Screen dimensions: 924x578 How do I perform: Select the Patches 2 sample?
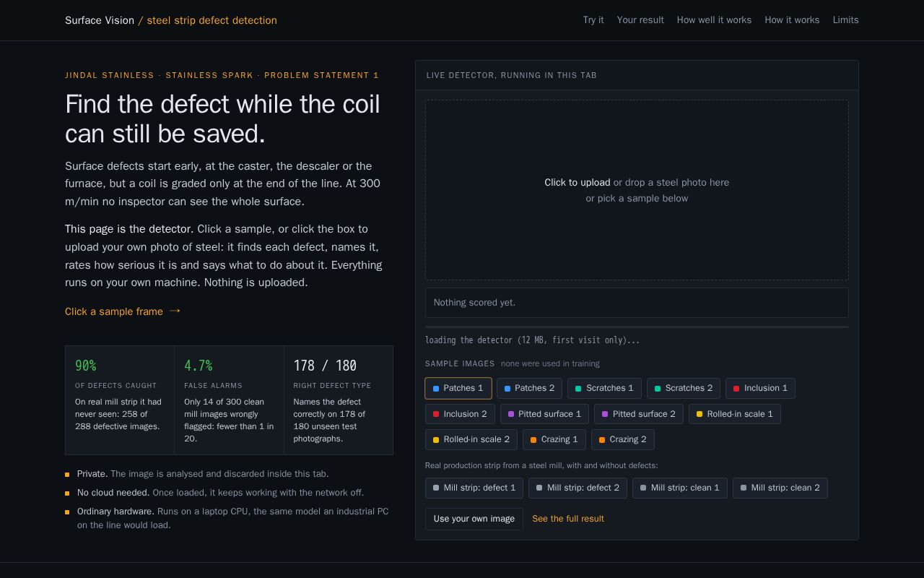(x=529, y=388)
